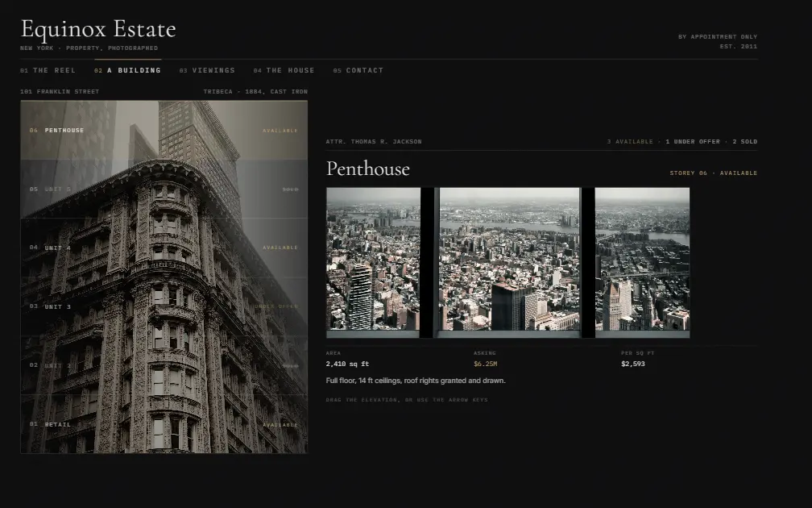The image size is (812, 508).
Task: Click "Storey 06 · Available" status
Action: tap(714, 173)
